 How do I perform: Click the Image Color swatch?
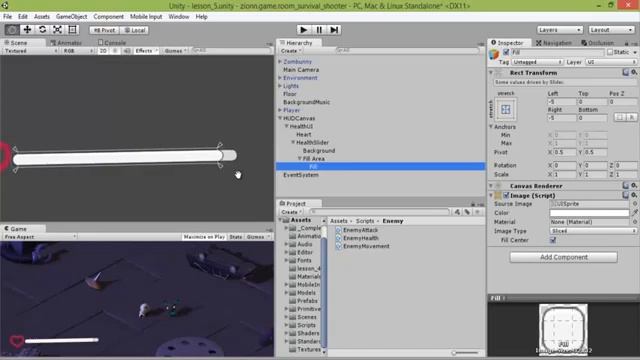589,213
